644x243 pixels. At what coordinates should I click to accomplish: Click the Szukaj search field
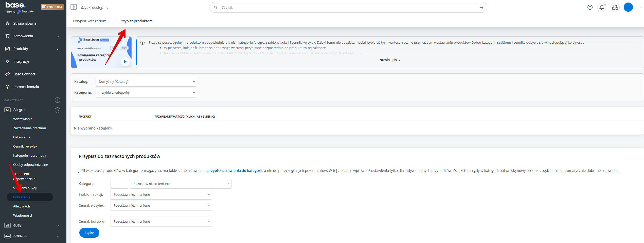pos(347,8)
